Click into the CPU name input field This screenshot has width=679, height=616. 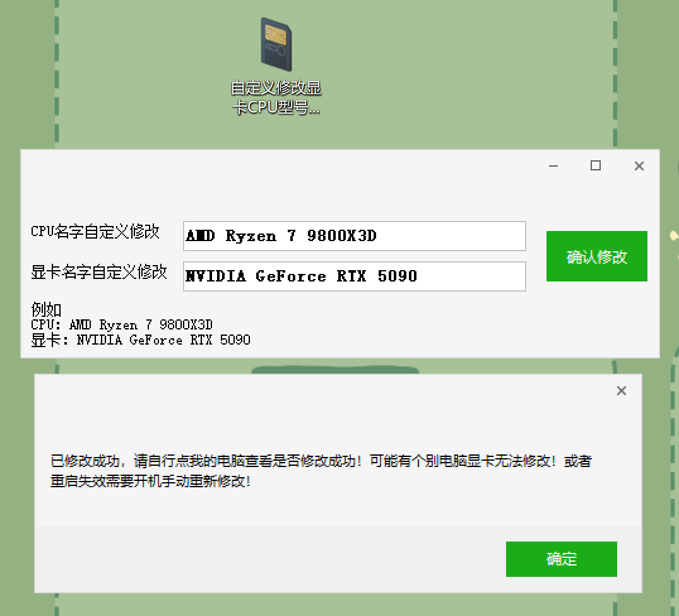pyautogui.click(x=353, y=235)
